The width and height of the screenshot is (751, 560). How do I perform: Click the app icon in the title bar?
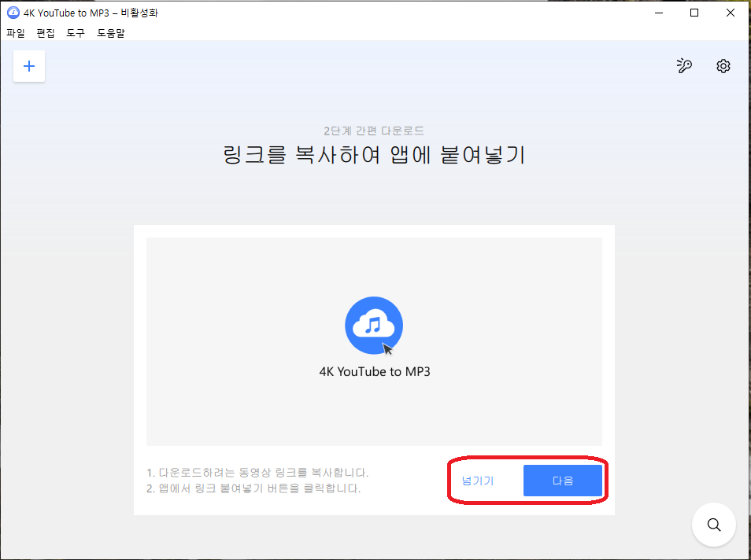(x=13, y=13)
